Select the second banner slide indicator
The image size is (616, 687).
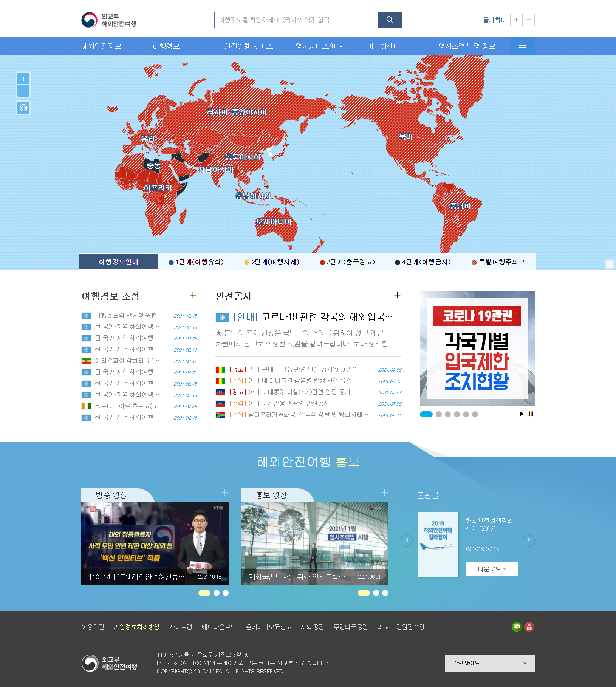click(439, 414)
